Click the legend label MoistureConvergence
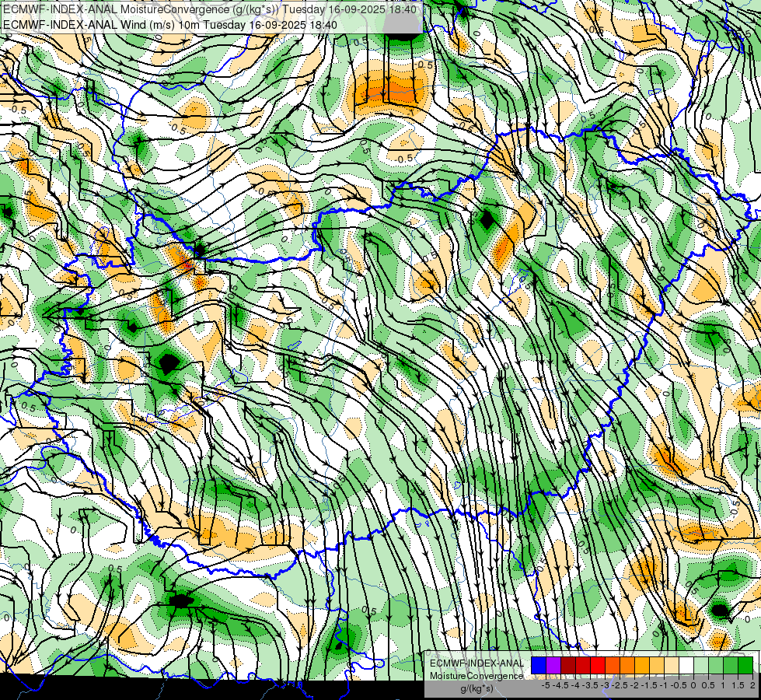Viewport: 761px width, 700px height. (x=476, y=676)
